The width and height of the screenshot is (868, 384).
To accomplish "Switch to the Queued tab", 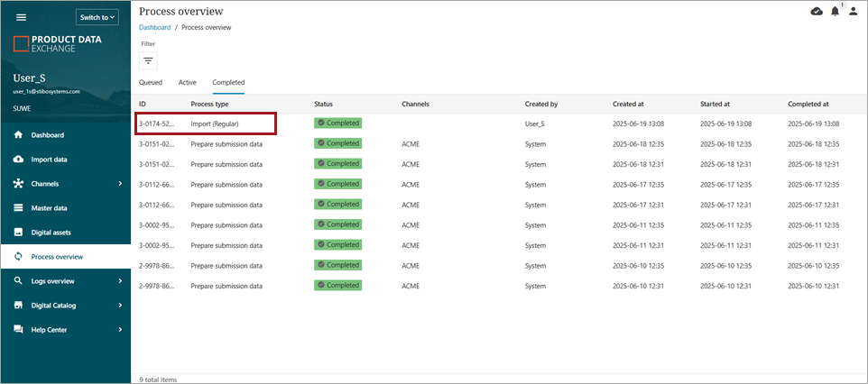I will 150,82.
